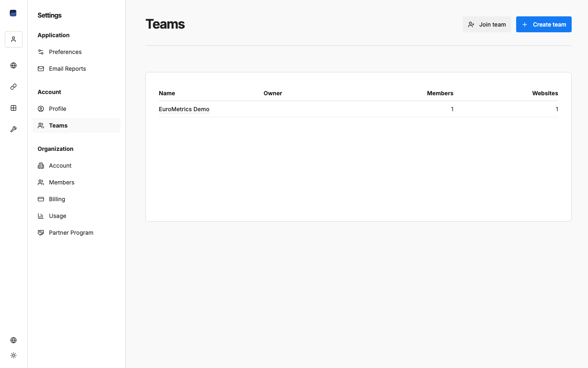Click the Email Reports envelope icon

41,69
